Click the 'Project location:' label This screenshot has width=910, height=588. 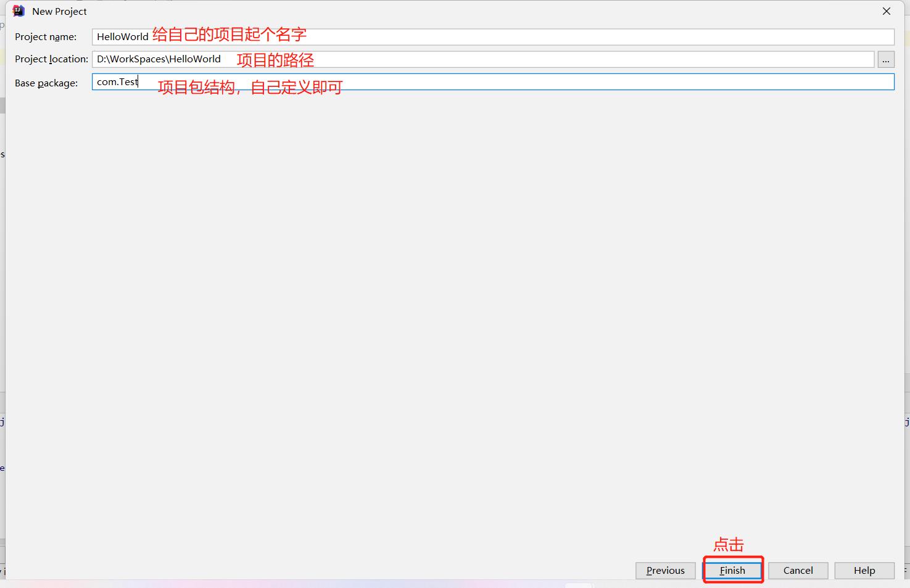tap(52, 59)
